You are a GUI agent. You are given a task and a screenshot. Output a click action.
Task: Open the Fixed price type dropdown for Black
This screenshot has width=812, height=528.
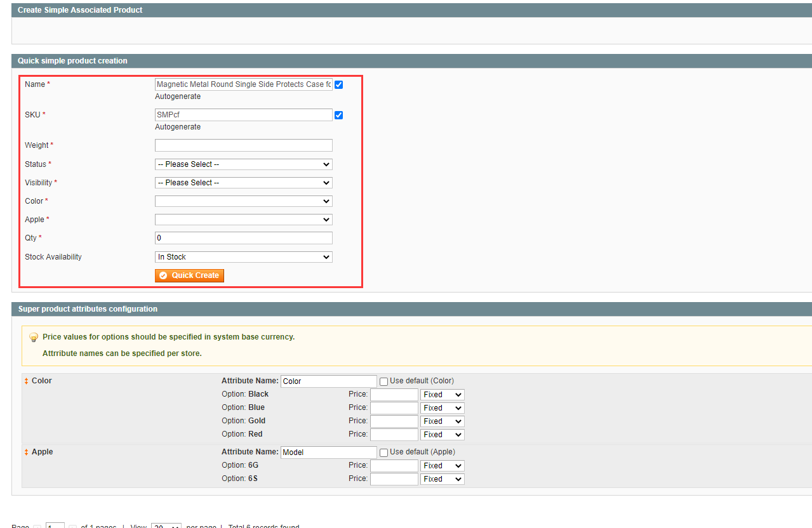point(442,395)
